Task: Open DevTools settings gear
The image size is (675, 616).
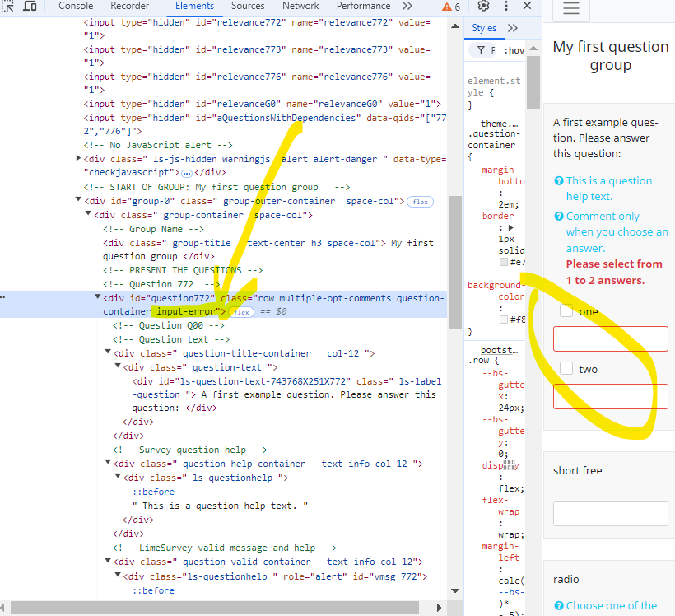Action: click(x=483, y=6)
